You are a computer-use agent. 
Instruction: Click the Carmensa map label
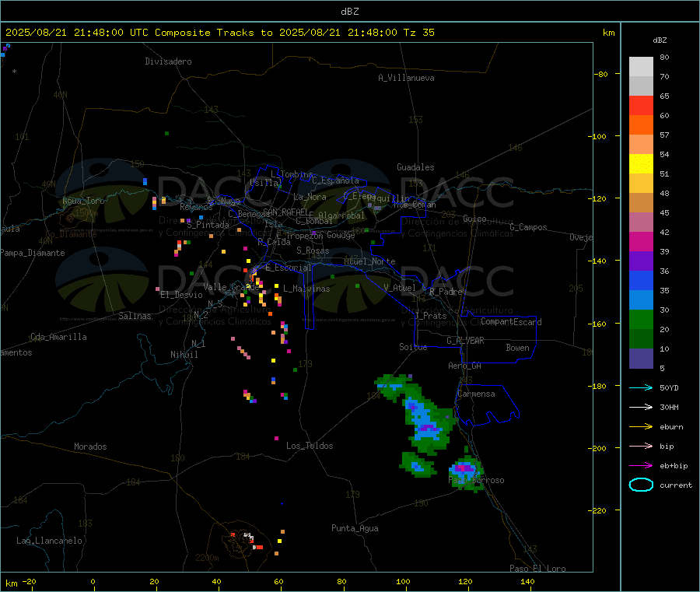click(x=476, y=394)
